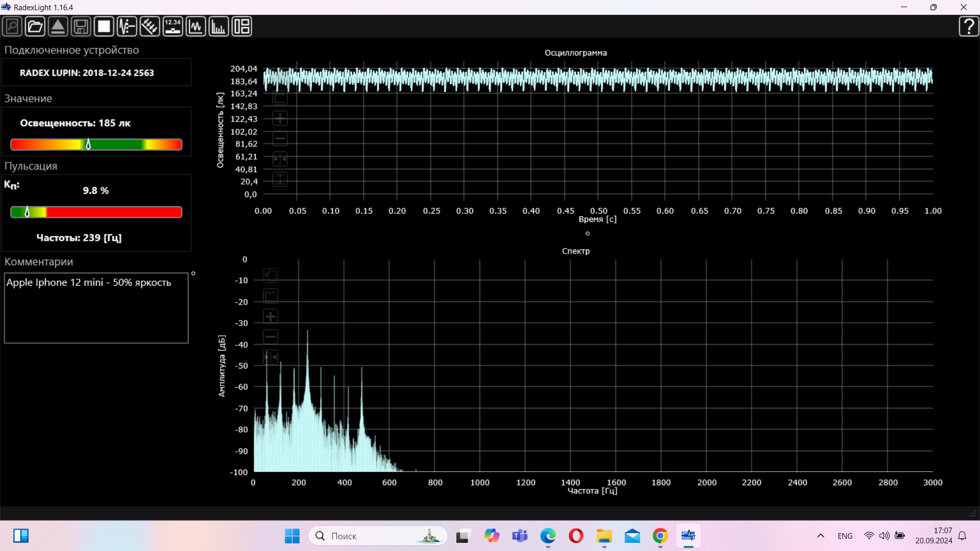Click into the comments text box

click(x=96, y=308)
